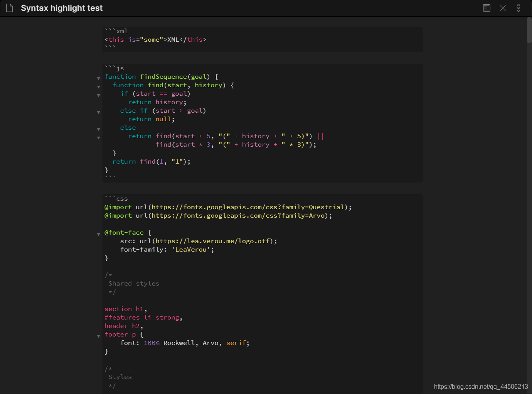Click the 'return null;' line
532x394 pixels.
[152, 119]
